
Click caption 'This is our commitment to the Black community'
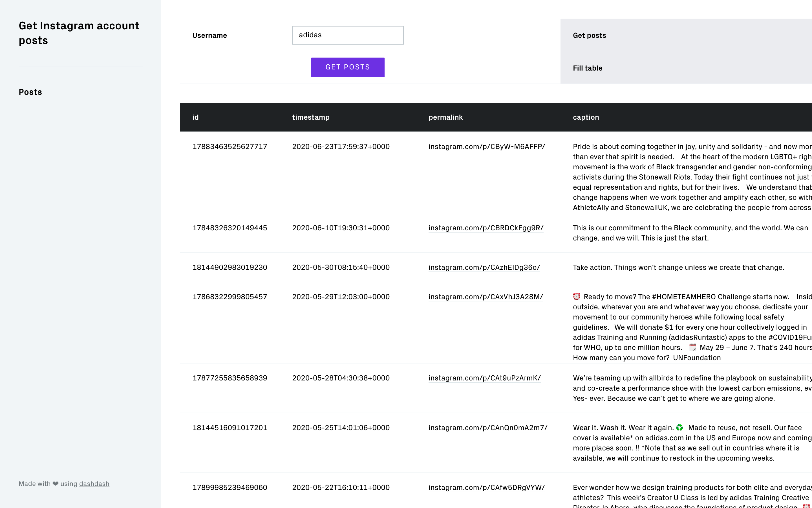[690, 233]
